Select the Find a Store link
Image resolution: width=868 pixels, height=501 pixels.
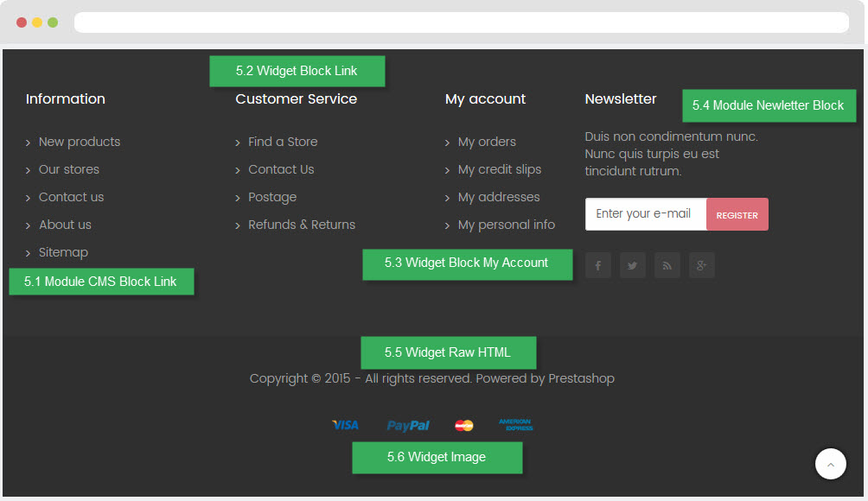[x=282, y=142]
